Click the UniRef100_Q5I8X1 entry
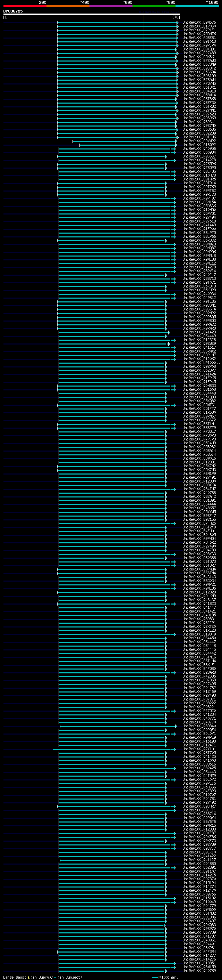 click(x=199, y=87)
